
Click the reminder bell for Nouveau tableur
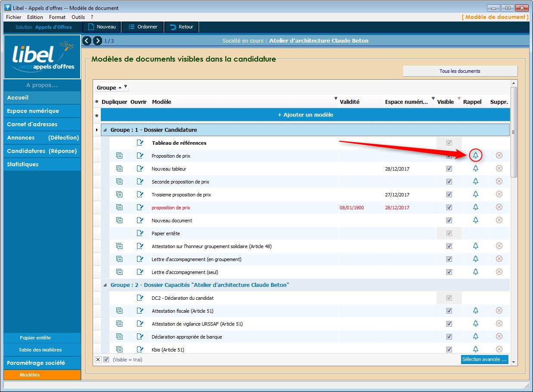(x=476, y=168)
